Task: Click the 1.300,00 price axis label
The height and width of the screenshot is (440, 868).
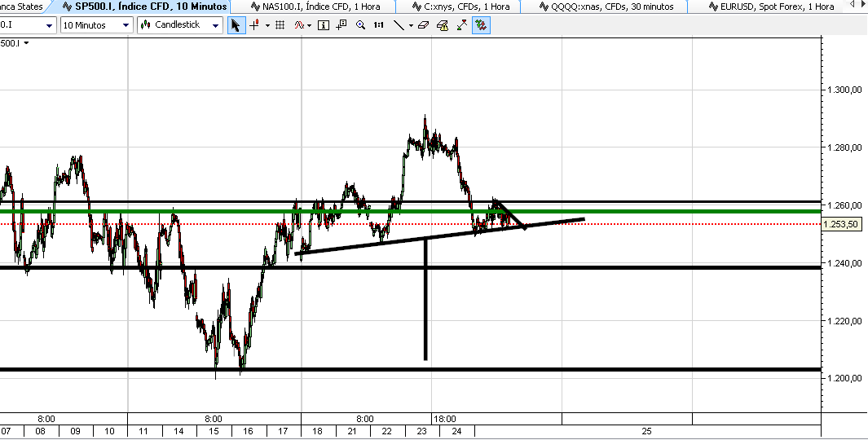Action: (x=844, y=90)
